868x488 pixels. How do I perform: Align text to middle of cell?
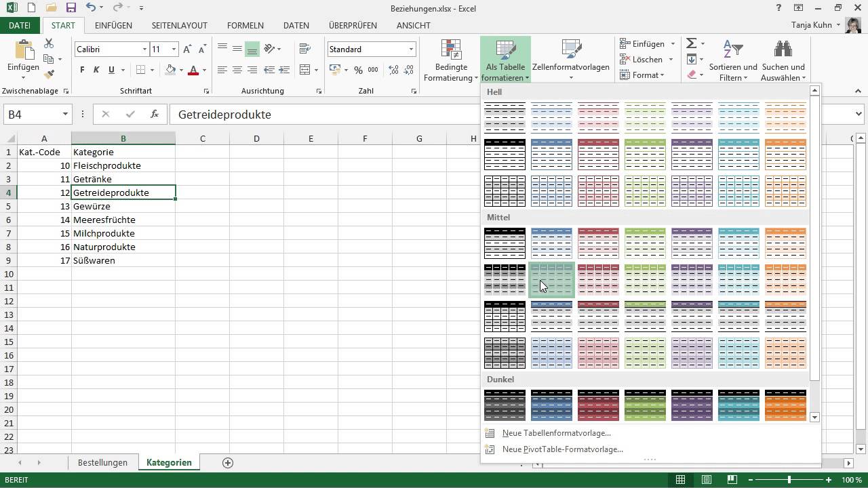[x=237, y=49]
